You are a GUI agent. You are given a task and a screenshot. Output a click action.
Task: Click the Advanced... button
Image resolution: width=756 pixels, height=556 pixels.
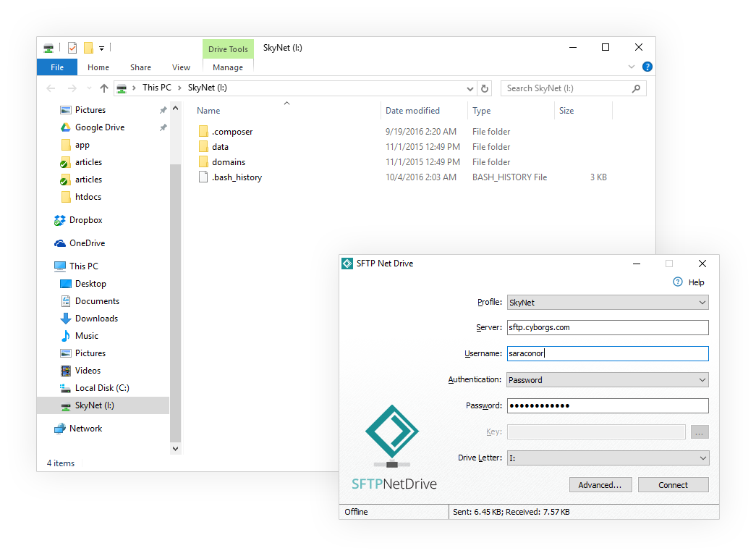(600, 485)
